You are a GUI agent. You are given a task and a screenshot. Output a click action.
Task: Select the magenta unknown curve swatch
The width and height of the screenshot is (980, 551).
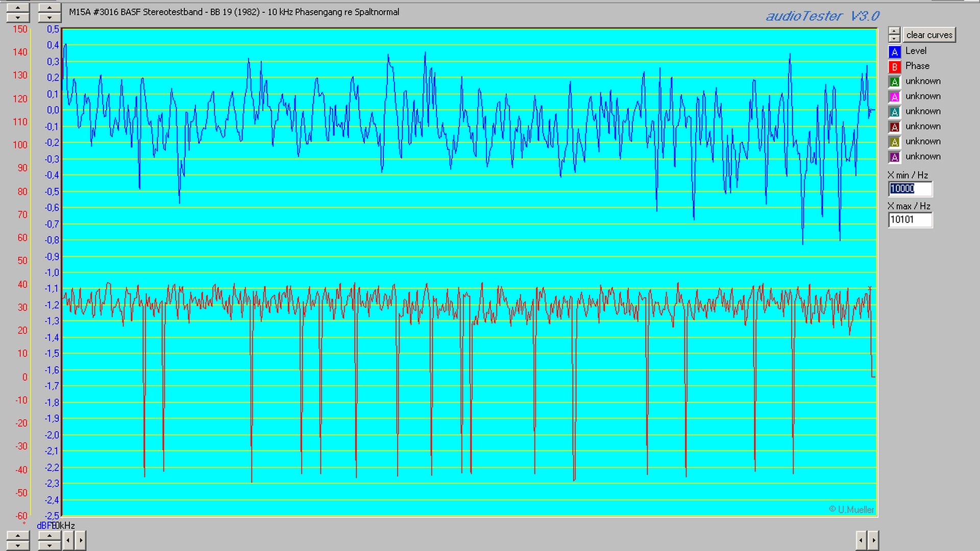[x=894, y=97]
